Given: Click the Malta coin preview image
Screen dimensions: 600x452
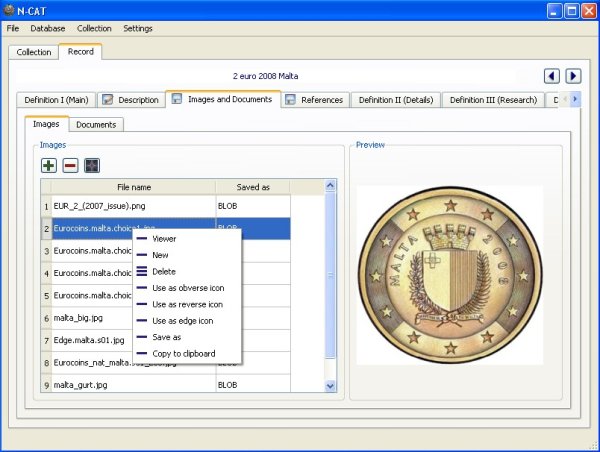Looking at the screenshot, I should [x=450, y=275].
